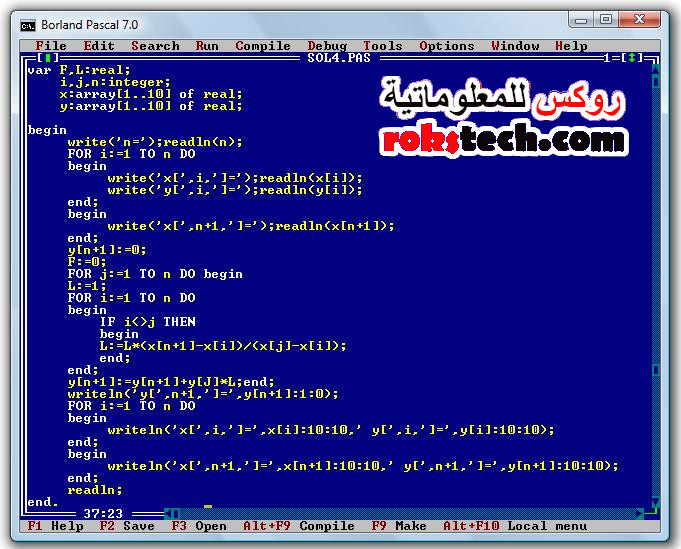Click F3 Open in status bar
Image resolution: width=681 pixels, height=549 pixels.
point(199,526)
